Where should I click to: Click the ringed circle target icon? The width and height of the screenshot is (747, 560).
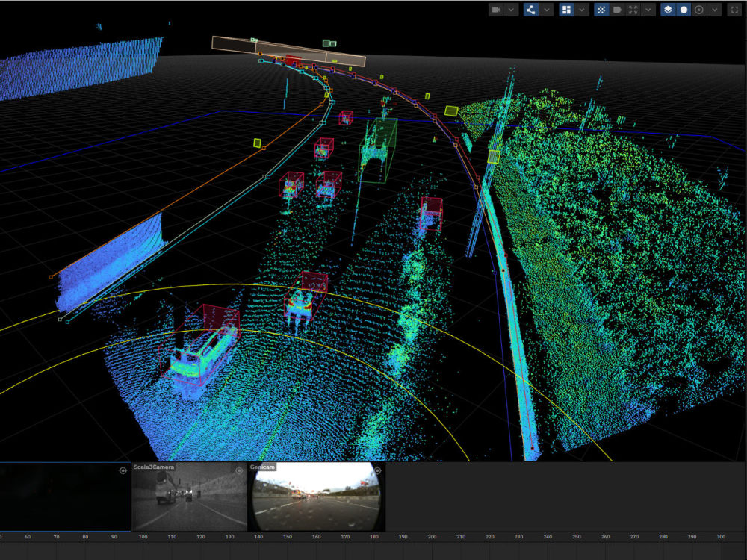click(699, 10)
